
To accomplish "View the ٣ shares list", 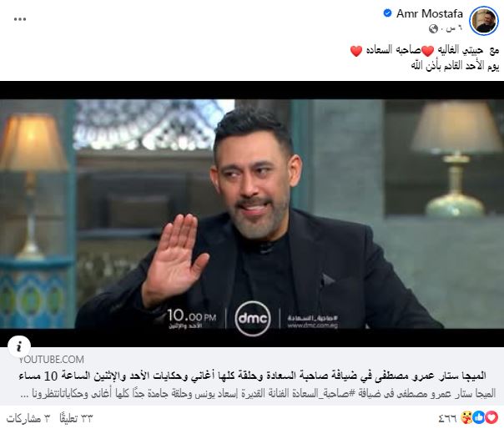I will coord(28,418).
